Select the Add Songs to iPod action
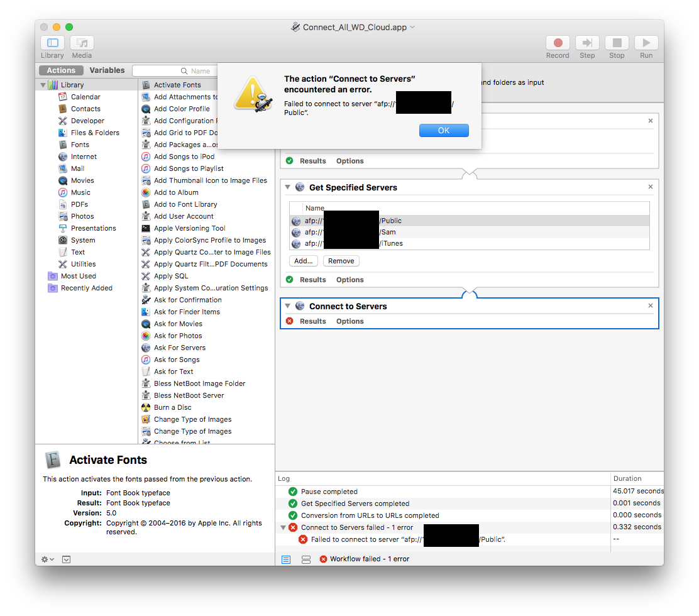This screenshot has width=699, height=616. [184, 157]
